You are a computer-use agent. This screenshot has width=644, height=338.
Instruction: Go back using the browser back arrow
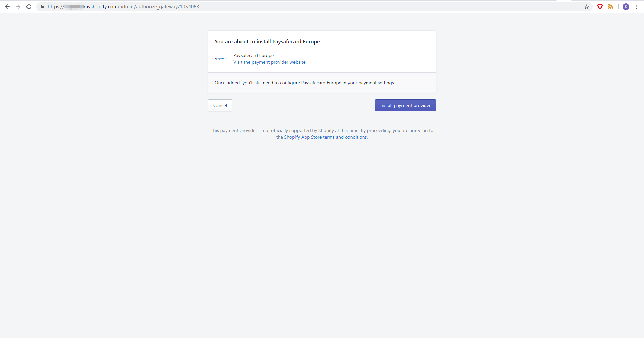7,7
